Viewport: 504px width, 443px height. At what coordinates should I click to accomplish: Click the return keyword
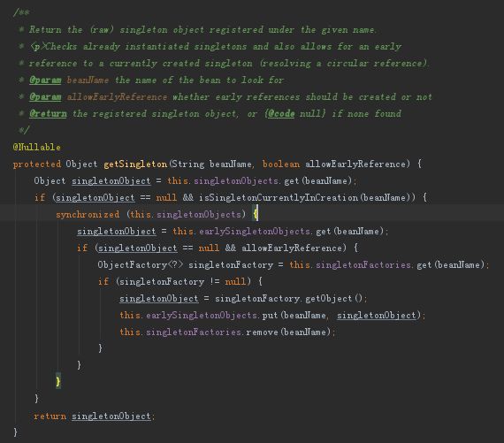coord(50,416)
